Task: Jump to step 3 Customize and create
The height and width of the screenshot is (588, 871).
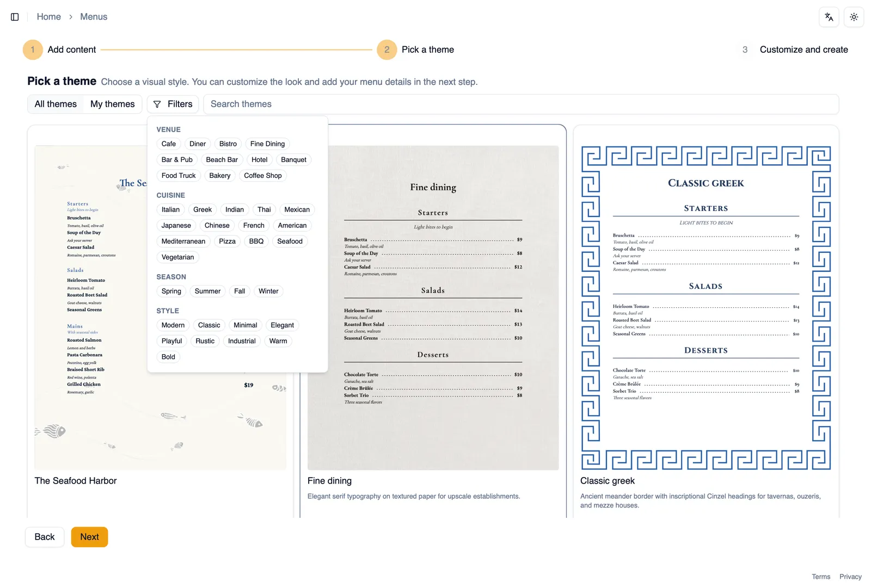Action: click(x=792, y=49)
